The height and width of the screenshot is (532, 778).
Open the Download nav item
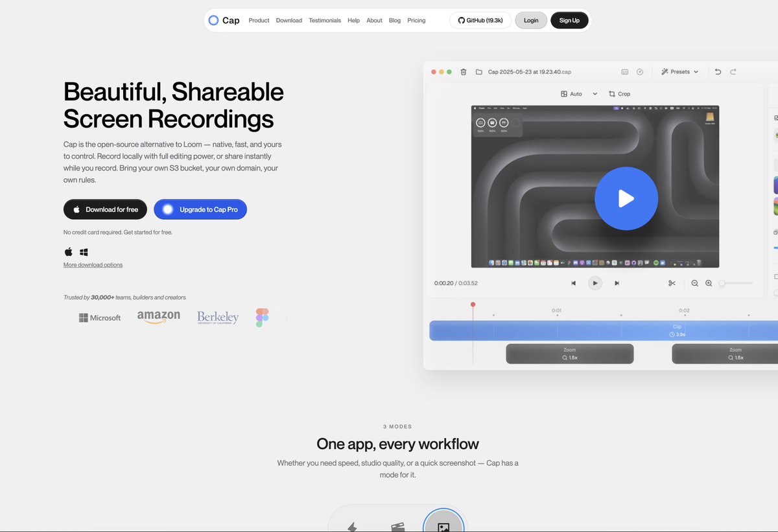[289, 21]
